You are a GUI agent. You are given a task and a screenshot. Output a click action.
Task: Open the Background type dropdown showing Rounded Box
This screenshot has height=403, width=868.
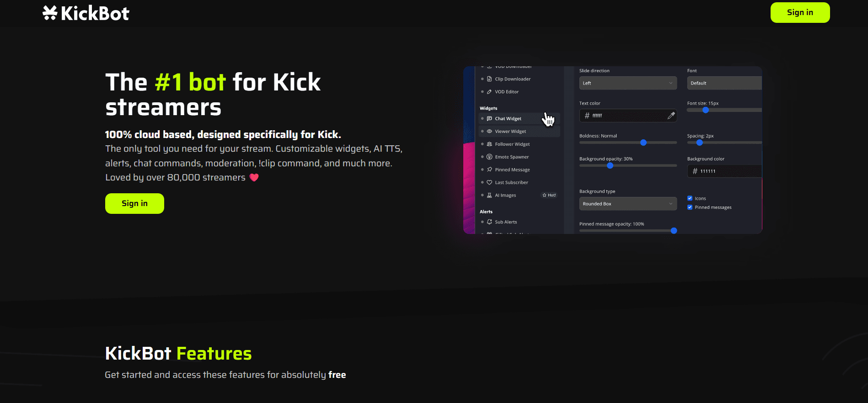(628, 204)
